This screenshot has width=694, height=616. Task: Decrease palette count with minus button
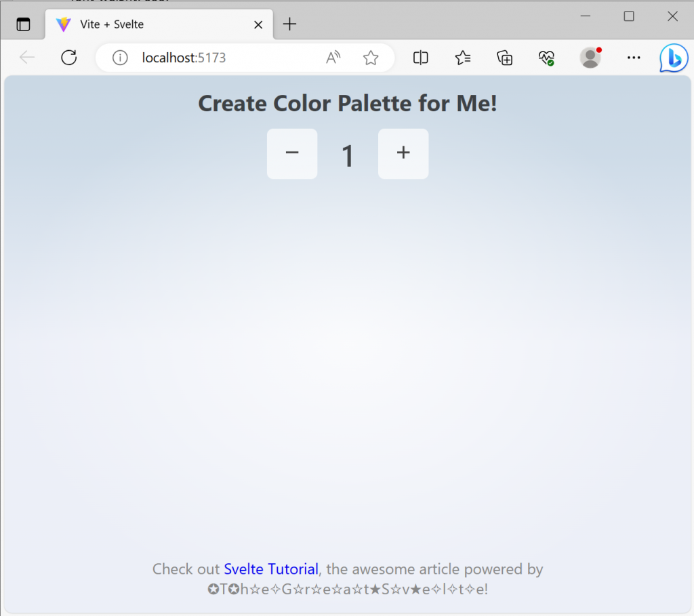click(x=292, y=154)
